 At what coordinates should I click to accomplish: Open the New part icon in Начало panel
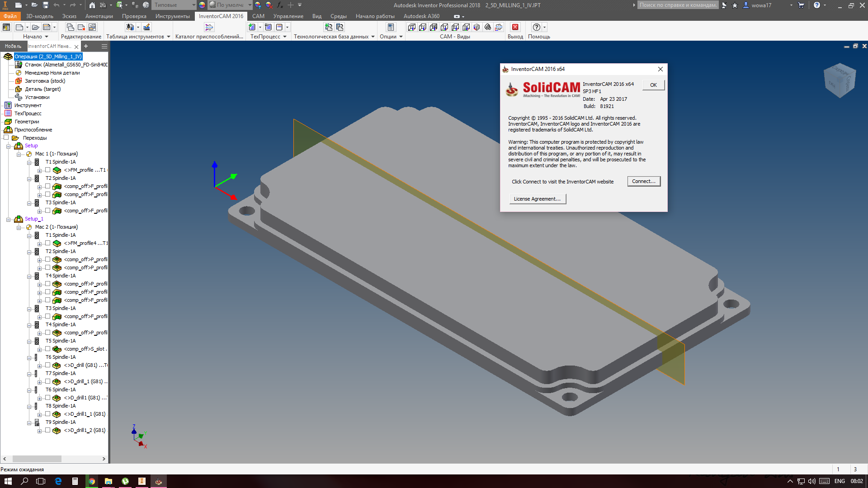pyautogui.click(x=19, y=27)
